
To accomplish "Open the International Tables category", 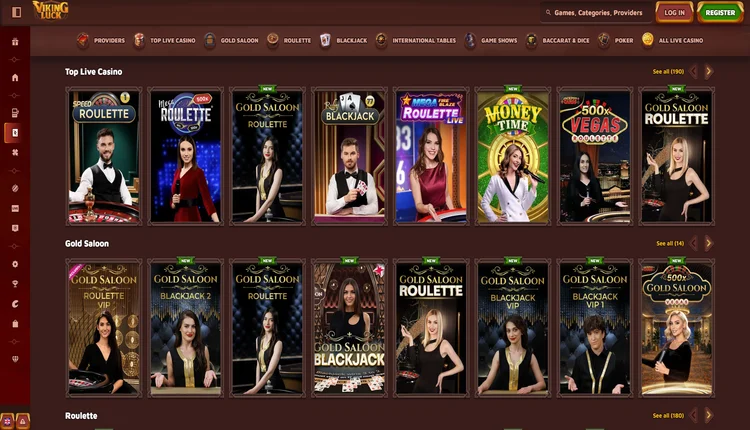I will tap(416, 41).
